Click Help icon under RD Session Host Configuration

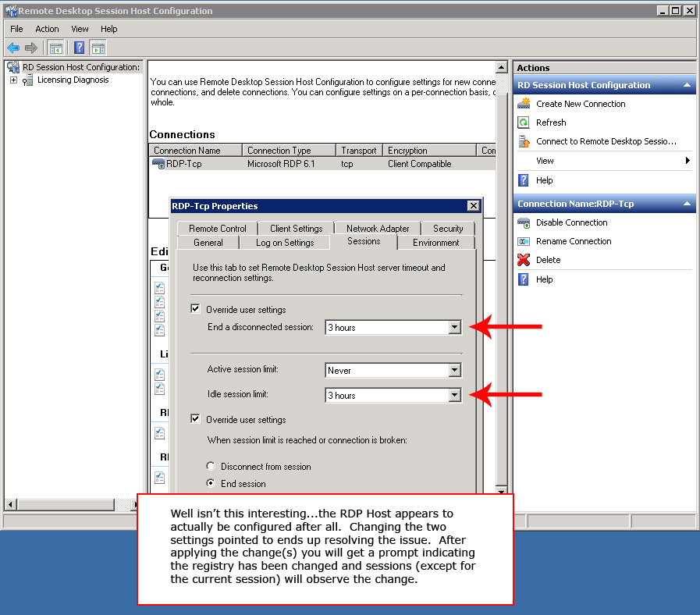click(x=524, y=180)
